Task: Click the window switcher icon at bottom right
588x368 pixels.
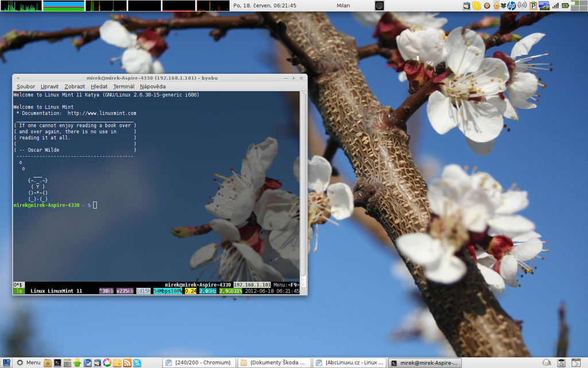Action: click(575, 363)
